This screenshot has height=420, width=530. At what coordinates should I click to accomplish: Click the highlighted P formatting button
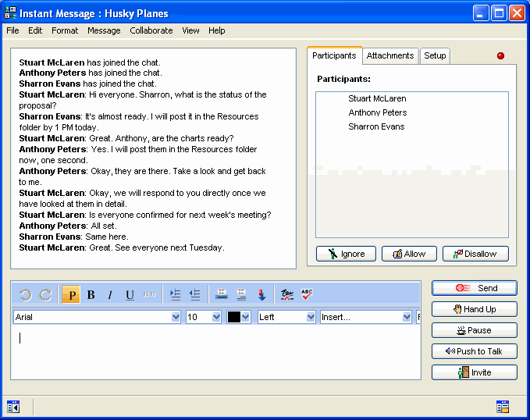click(x=71, y=295)
